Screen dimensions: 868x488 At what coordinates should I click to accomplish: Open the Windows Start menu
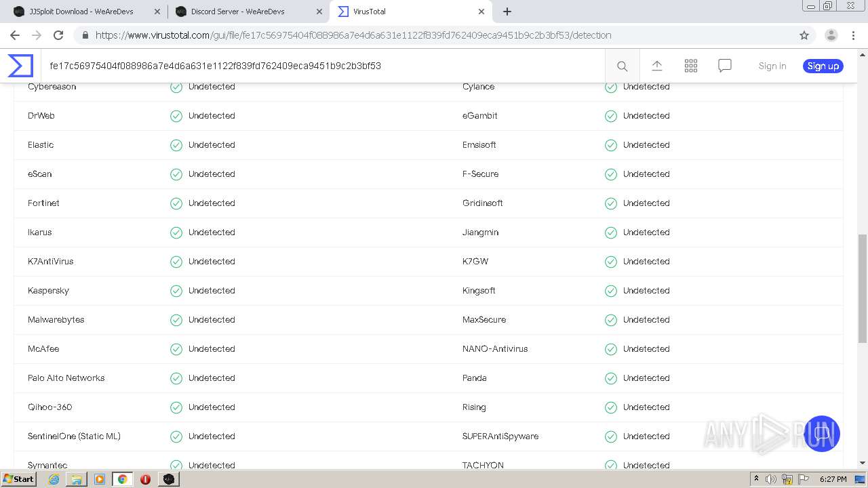click(x=19, y=479)
